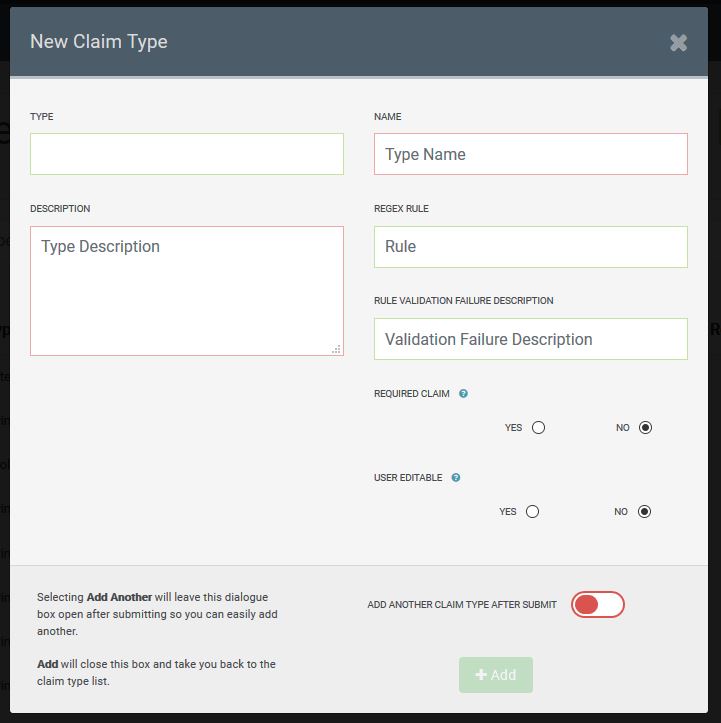The image size is (721, 723).
Task: Focus the empty Type input field
Action: pyautogui.click(x=187, y=154)
